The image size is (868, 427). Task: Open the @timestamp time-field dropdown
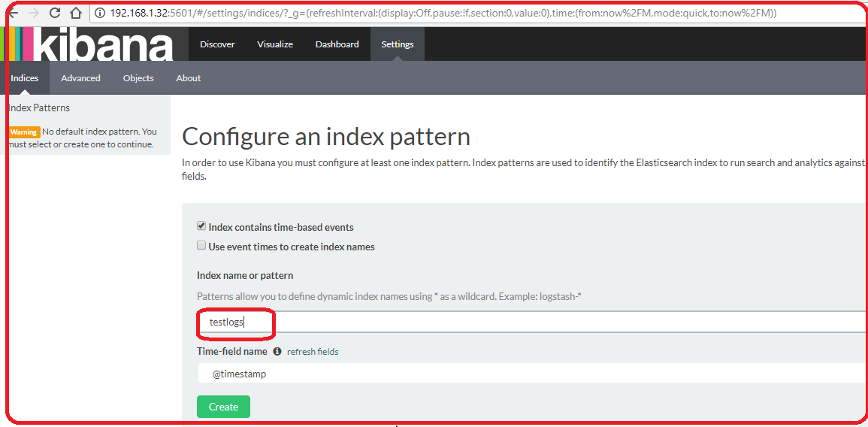(x=532, y=374)
